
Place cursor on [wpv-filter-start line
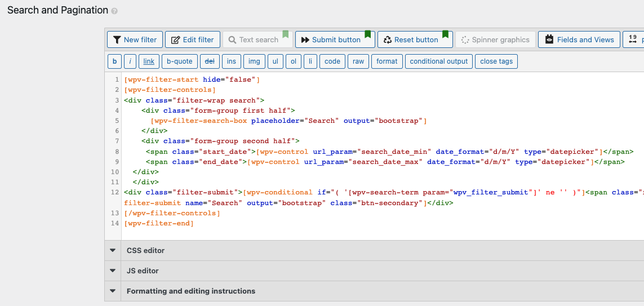pos(192,79)
